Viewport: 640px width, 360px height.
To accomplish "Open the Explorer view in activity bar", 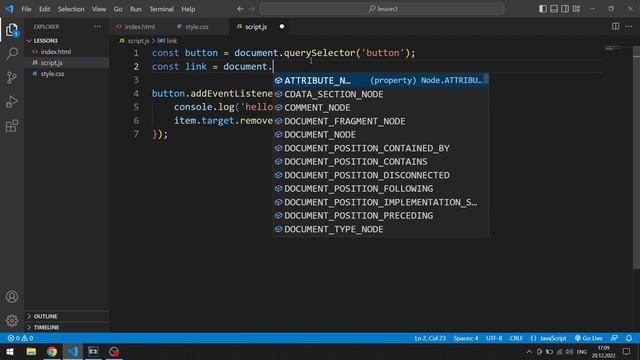I will [x=12, y=30].
